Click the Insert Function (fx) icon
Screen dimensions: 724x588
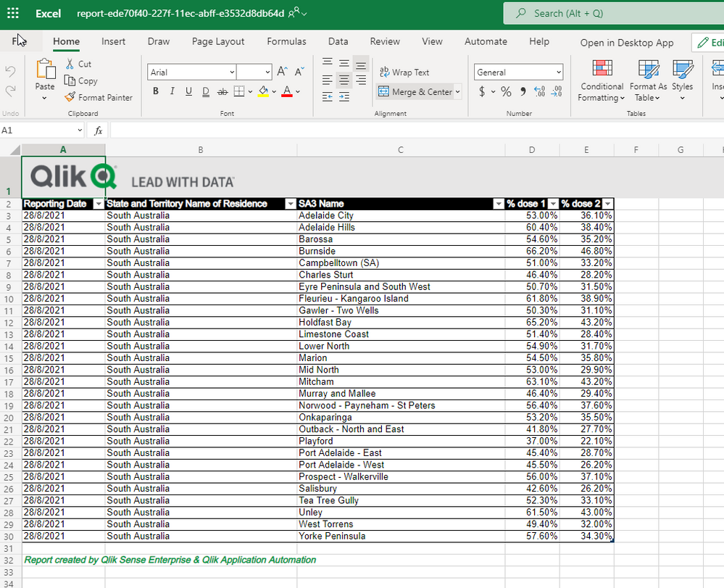pyautogui.click(x=98, y=130)
